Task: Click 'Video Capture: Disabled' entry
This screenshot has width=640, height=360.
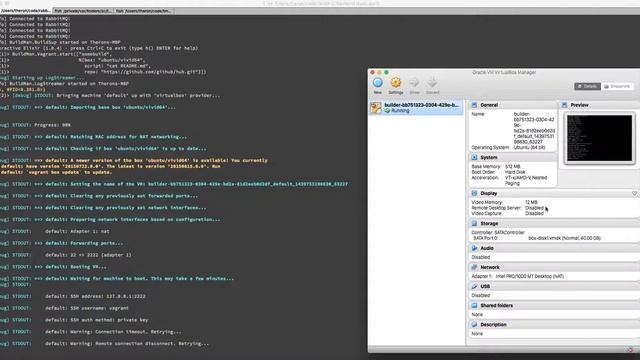Action: pos(508,213)
